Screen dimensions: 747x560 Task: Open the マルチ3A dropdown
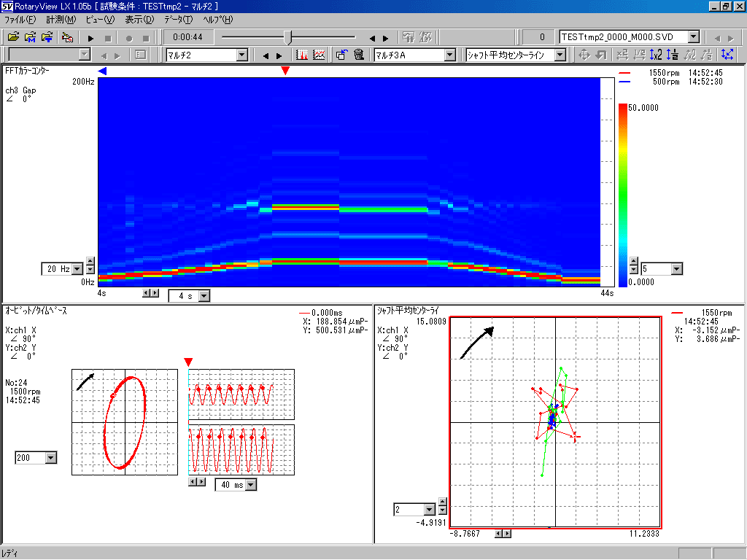pyautogui.click(x=449, y=55)
